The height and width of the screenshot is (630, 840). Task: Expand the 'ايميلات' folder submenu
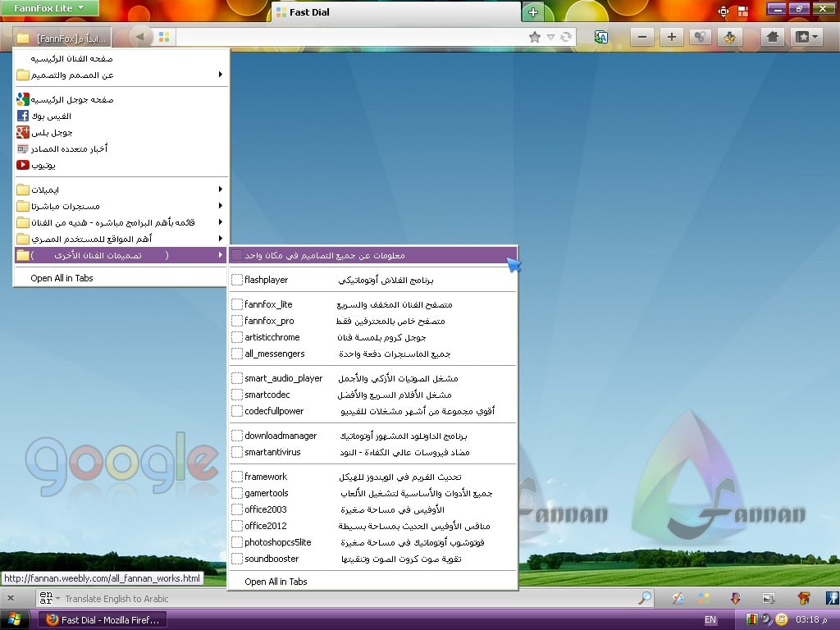[121, 189]
